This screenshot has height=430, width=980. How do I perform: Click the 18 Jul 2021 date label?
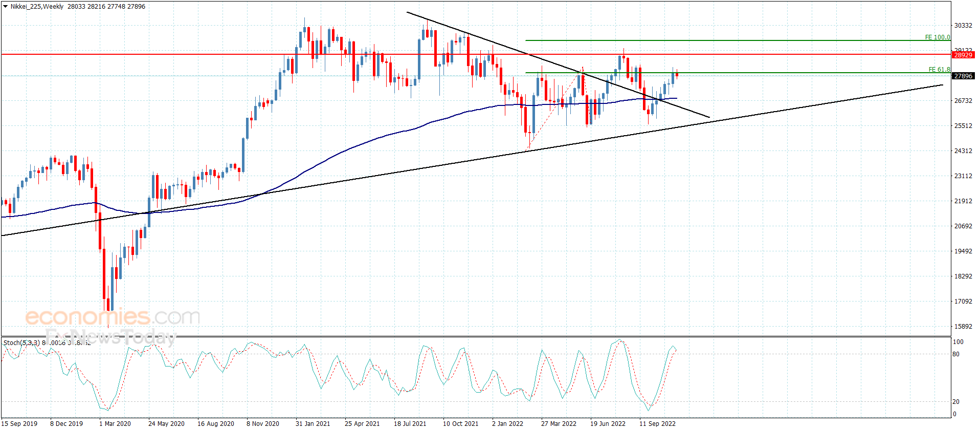[410, 423]
